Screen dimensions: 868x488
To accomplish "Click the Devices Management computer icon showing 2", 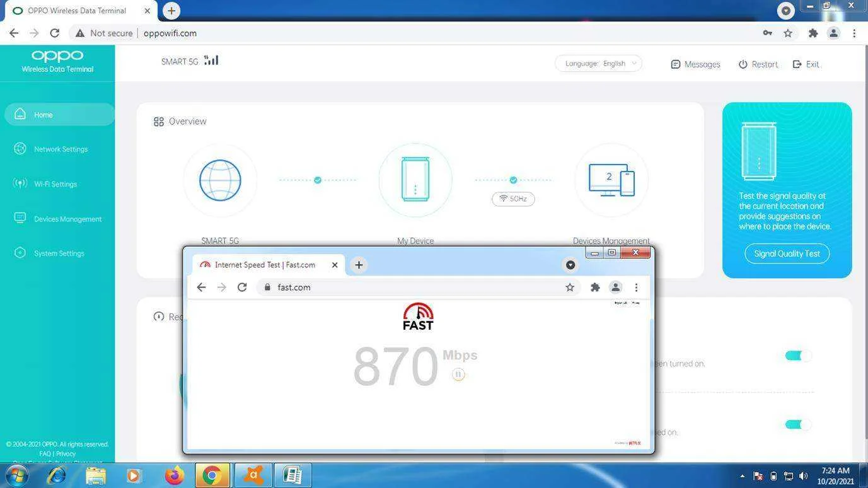I will pyautogui.click(x=611, y=180).
